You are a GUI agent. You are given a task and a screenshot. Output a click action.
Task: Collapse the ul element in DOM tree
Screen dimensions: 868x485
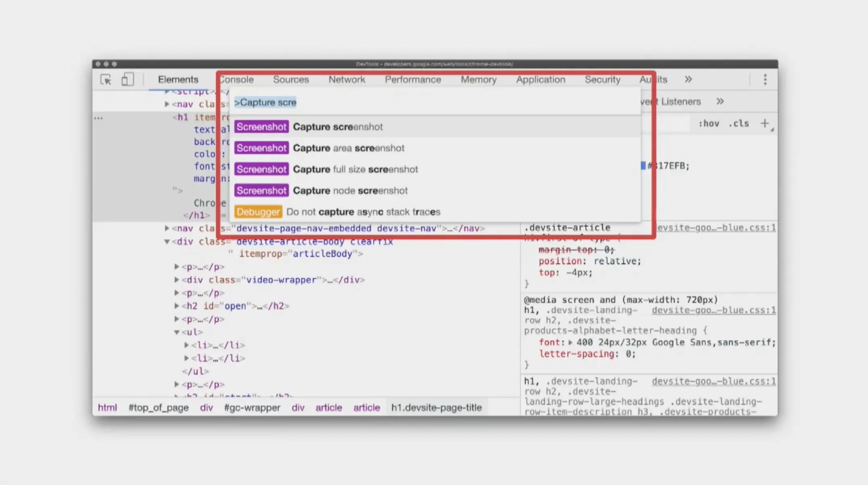pyautogui.click(x=177, y=332)
